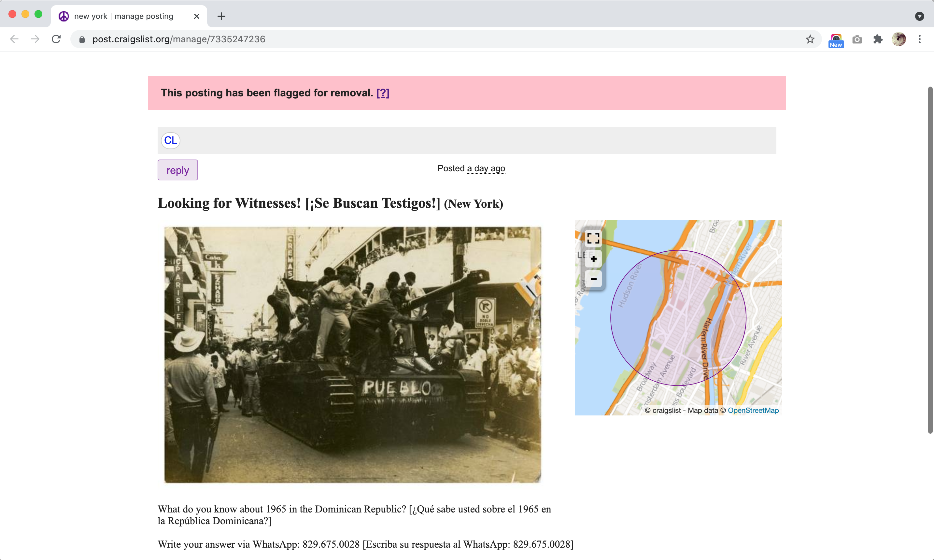Click the CL craigslist logo button
Viewport: 934px width, 560px height.
click(x=170, y=140)
